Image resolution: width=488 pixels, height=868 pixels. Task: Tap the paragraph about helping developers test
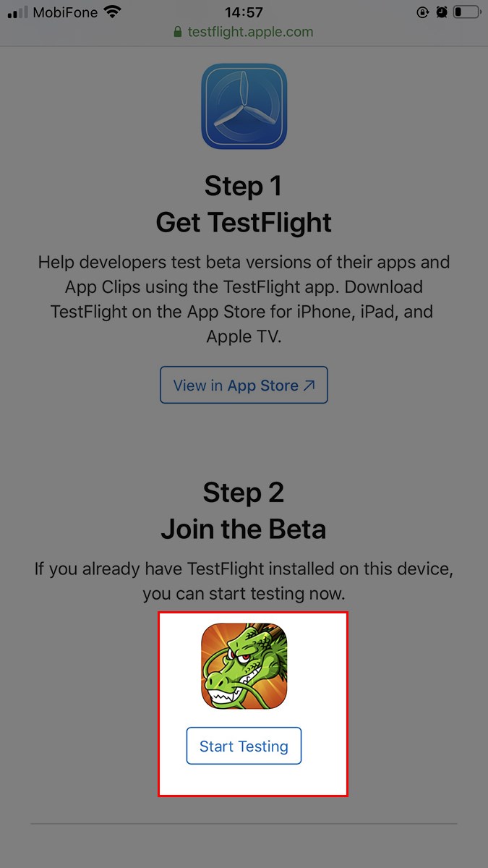point(244,299)
